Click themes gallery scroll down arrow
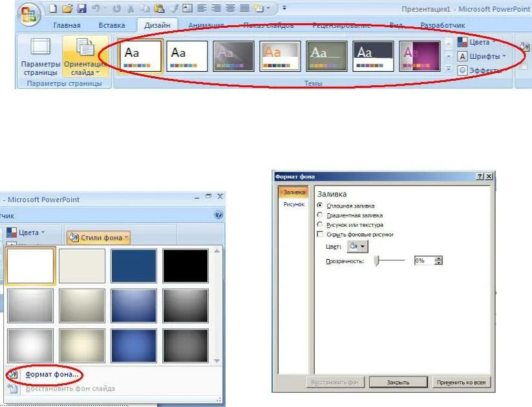This screenshot has height=407, width=532. coord(448,56)
